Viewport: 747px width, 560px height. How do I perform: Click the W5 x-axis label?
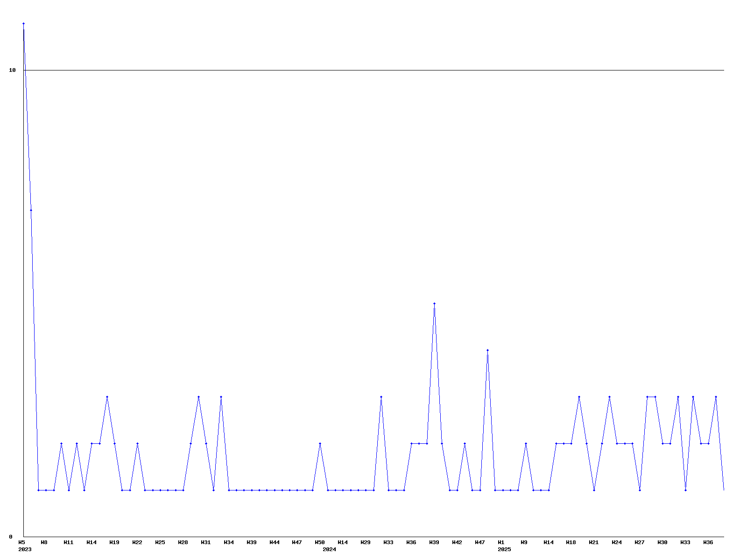pos(21,542)
